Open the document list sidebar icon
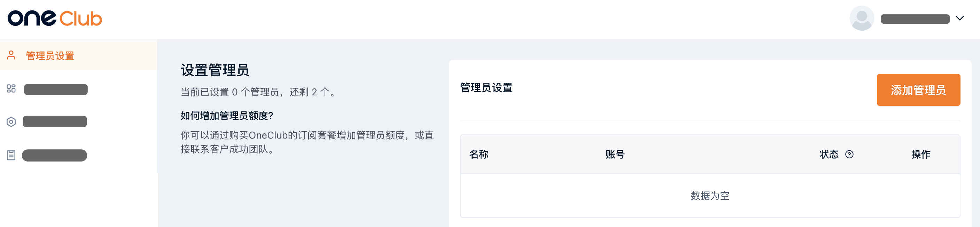Image resolution: width=980 pixels, height=227 pixels. pos(11,155)
